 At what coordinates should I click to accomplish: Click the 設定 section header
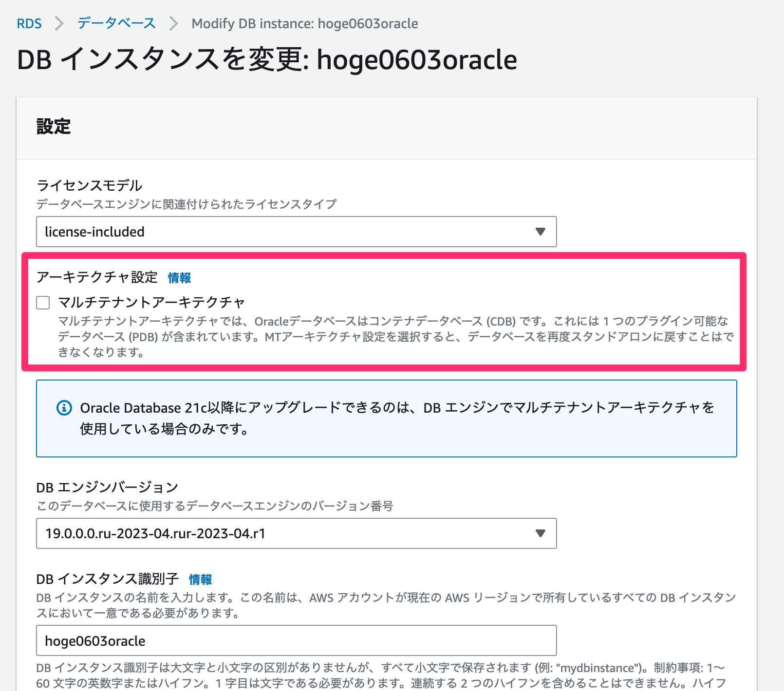[x=53, y=127]
